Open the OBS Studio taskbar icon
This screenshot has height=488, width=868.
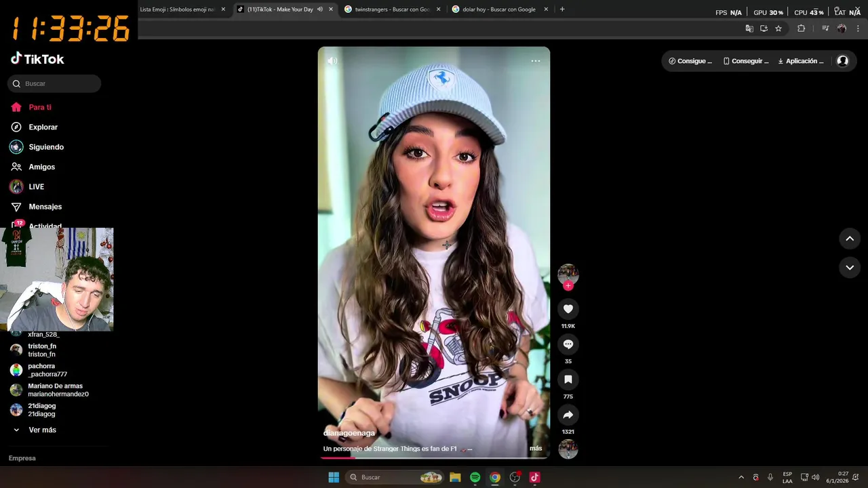[x=515, y=477]
